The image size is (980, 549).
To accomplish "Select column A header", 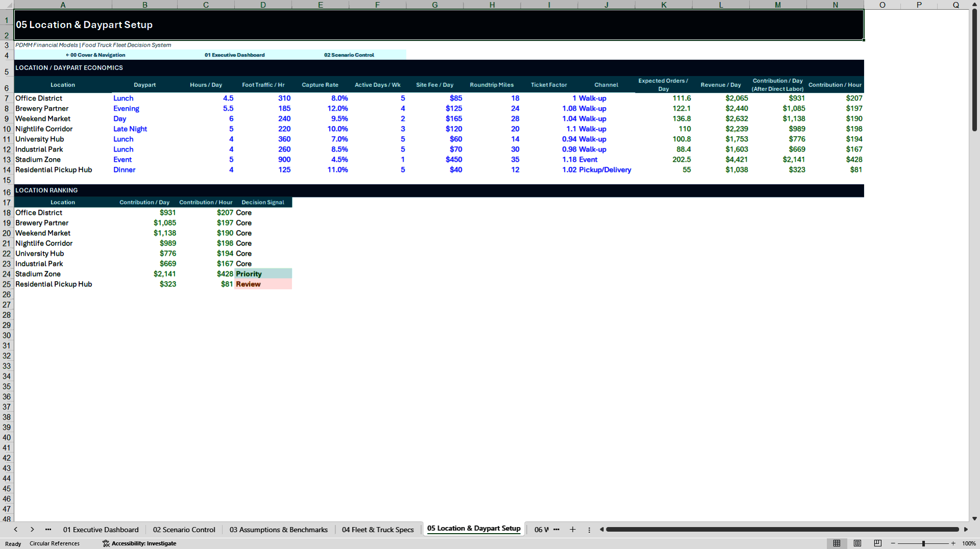I will [63, 5].
